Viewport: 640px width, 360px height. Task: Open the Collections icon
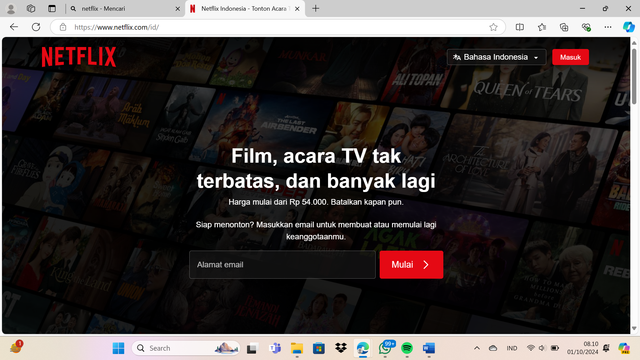pyautogui.click(x=564, y=27)
